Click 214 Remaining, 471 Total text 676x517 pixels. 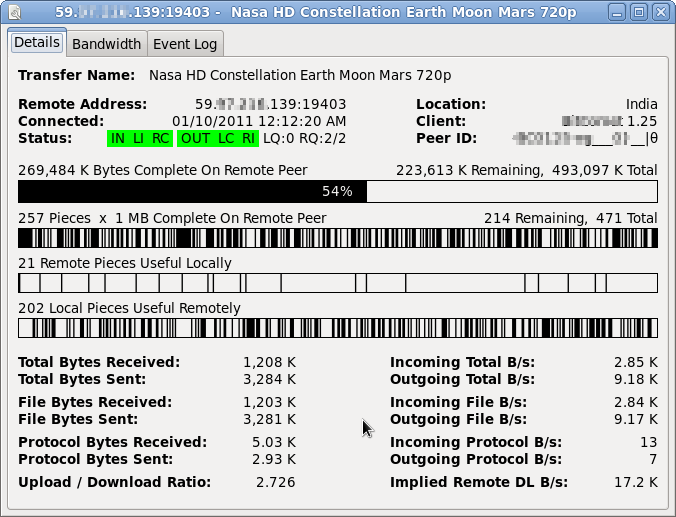[571, 218]
